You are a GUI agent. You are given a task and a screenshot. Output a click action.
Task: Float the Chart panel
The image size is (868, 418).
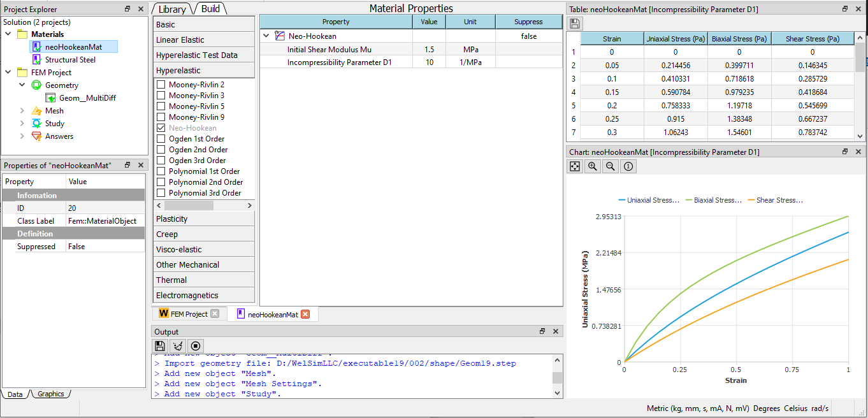[x=846, y=152]
